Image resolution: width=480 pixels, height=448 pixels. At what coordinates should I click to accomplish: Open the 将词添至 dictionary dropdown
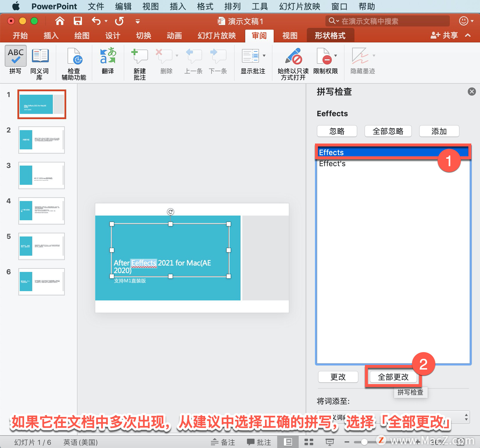click(x=393, y=417)
